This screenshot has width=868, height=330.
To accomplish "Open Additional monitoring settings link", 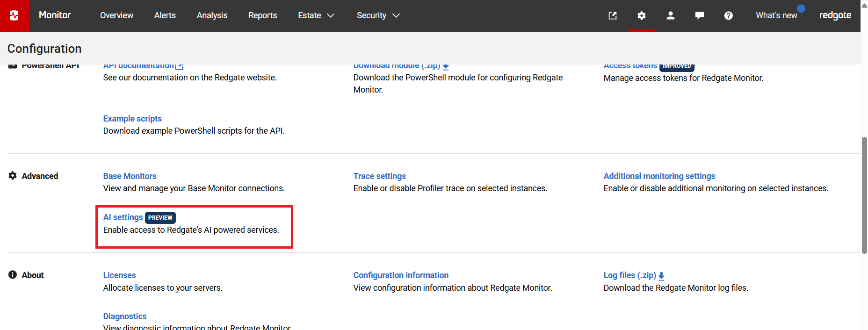I will [x=659, y=176].
